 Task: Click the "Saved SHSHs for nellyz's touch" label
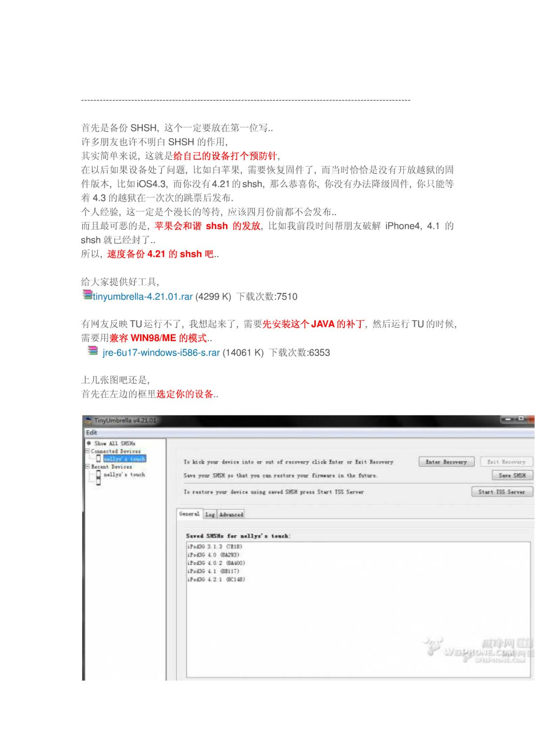pyautogui.click(x=238, y=536)
